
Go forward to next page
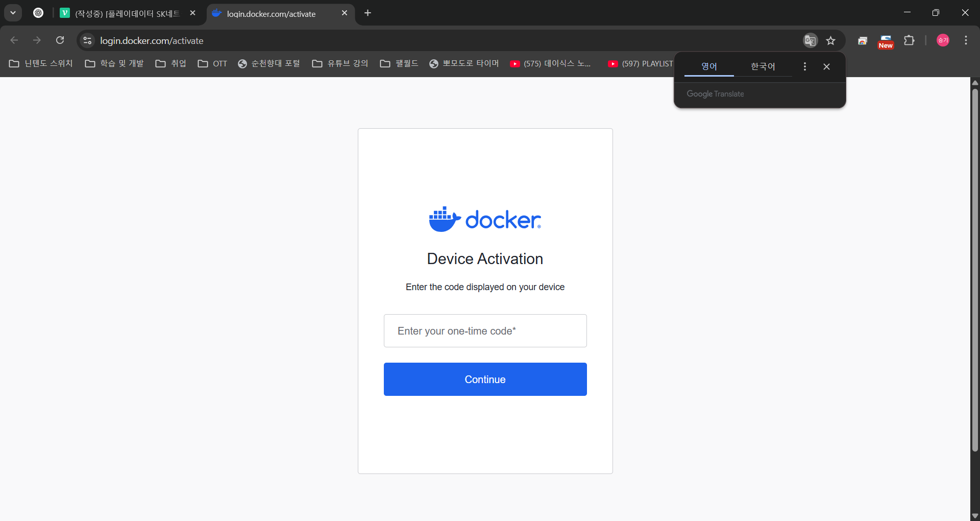(37, 40)
